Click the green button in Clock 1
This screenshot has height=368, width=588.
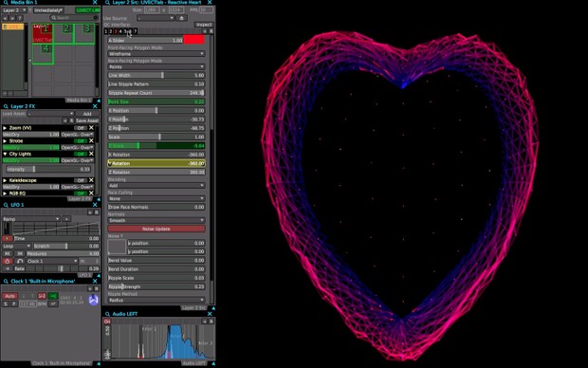click(x=53, y=296)
